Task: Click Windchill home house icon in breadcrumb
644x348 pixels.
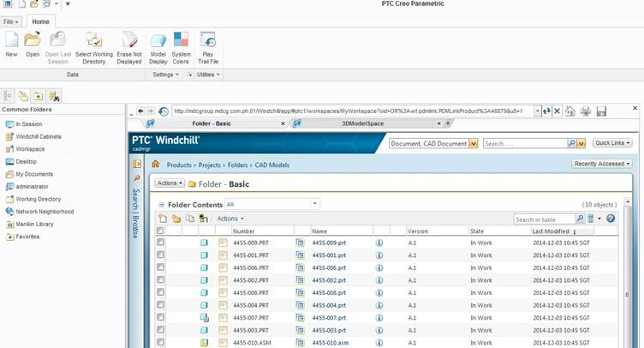Action: click(x=155, y=164)
